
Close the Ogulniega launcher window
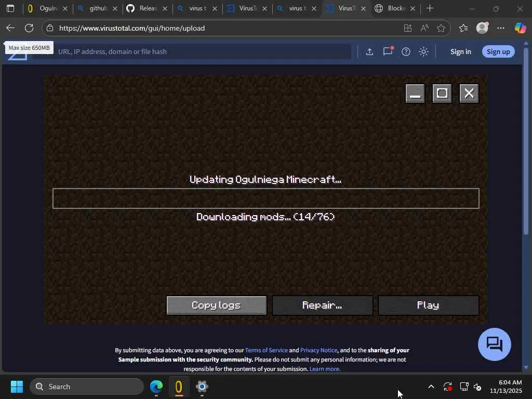coord(469,94)
